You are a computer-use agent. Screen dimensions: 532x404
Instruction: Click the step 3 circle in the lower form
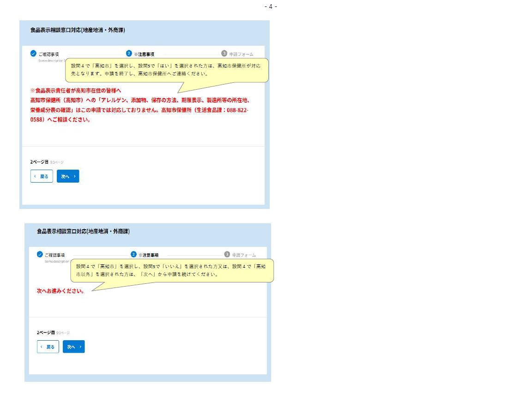227,255
